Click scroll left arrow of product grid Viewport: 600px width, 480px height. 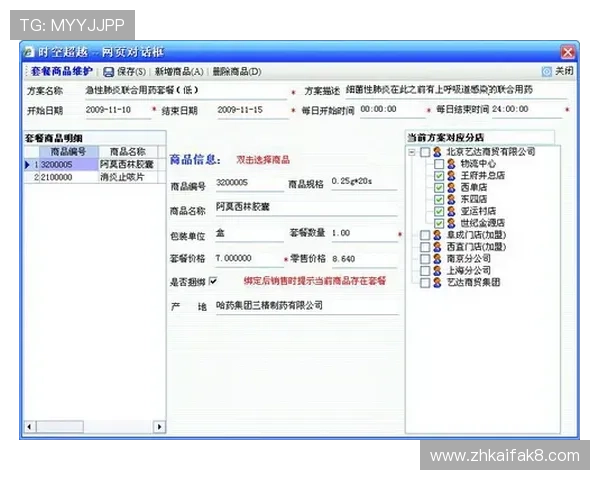point(30,426)
